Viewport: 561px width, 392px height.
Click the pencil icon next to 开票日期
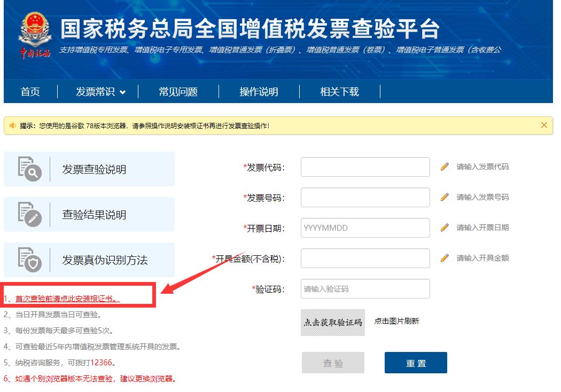(444, 228)
